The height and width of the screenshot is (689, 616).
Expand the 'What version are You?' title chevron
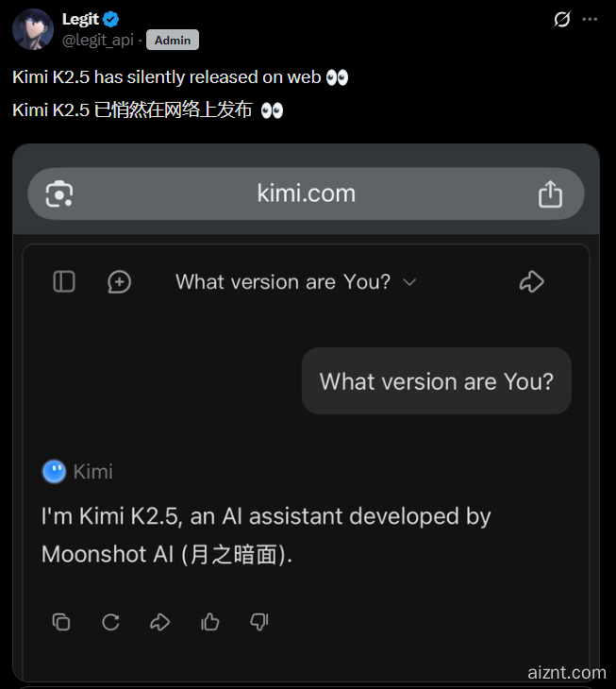[x=409, y=282]
